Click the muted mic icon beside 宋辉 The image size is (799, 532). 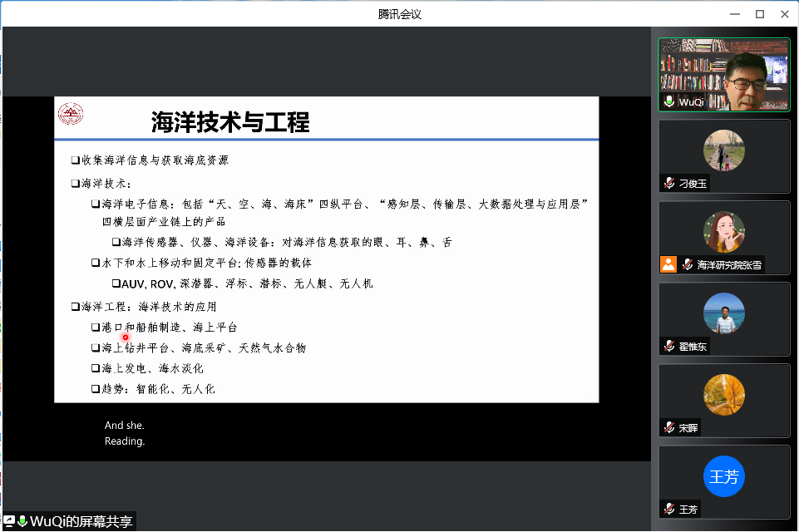pos(668,427)
